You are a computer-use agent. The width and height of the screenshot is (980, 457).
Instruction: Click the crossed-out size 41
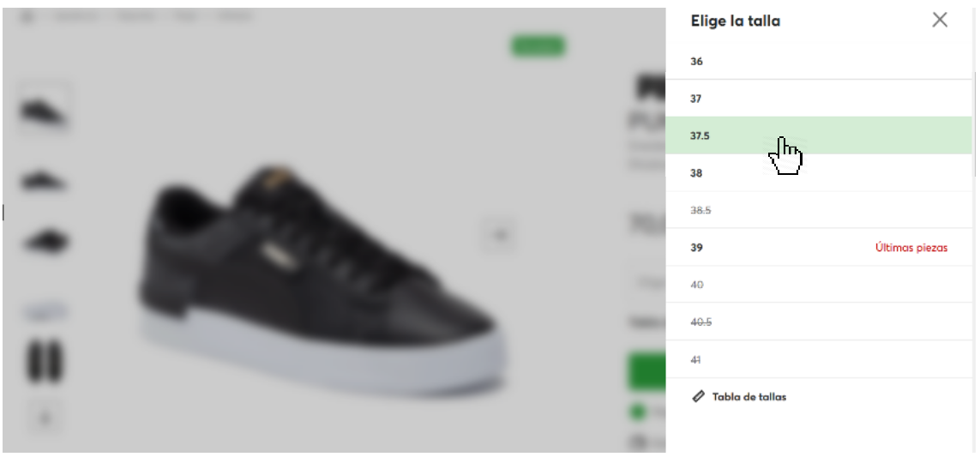[x=819, y=359]
